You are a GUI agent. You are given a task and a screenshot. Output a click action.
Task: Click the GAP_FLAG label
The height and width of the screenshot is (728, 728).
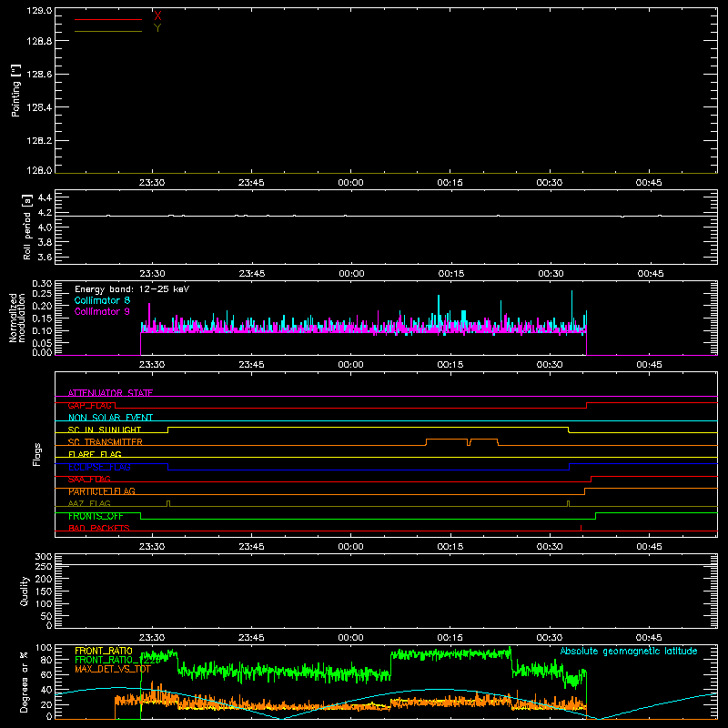pyautogui.click(x=89, y=405)
